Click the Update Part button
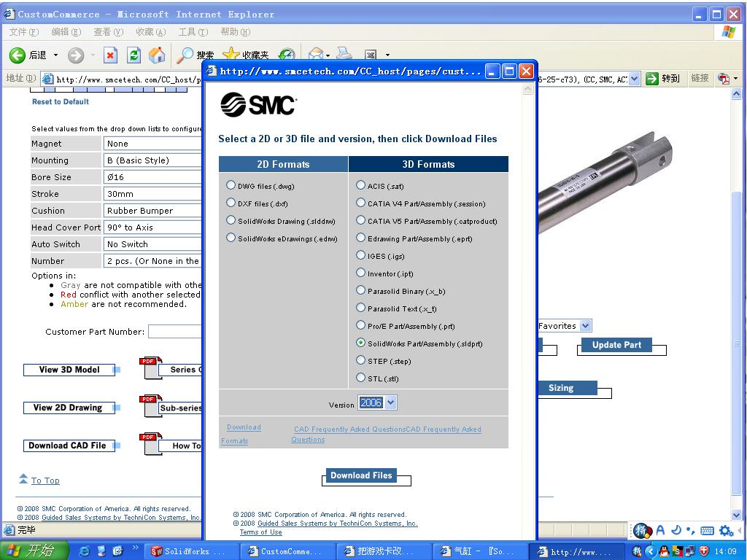Image resolution: width=747 pixels, height=560 pixels. 616,345
